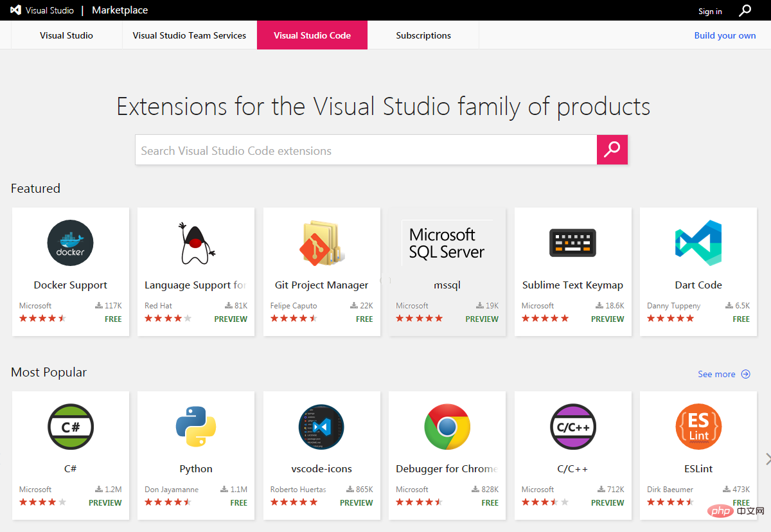Open the C# extension icon
Image resolution: width=771 pixels, height=532 pixels.
point(70,427)
